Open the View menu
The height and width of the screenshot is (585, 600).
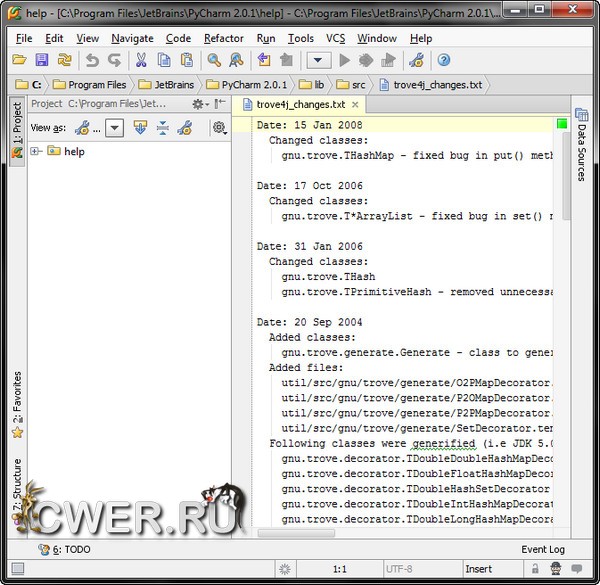[87, 38]
